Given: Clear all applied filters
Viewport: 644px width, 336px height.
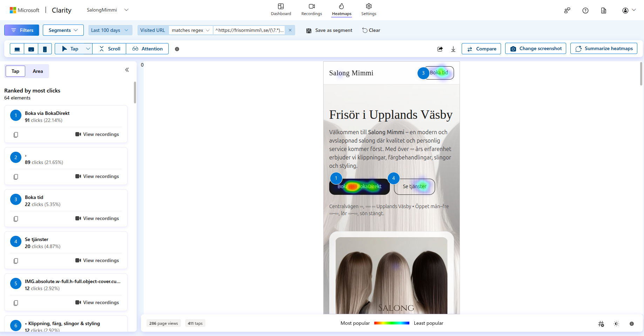Looking at the screenshot, I should tap(371, 30).
